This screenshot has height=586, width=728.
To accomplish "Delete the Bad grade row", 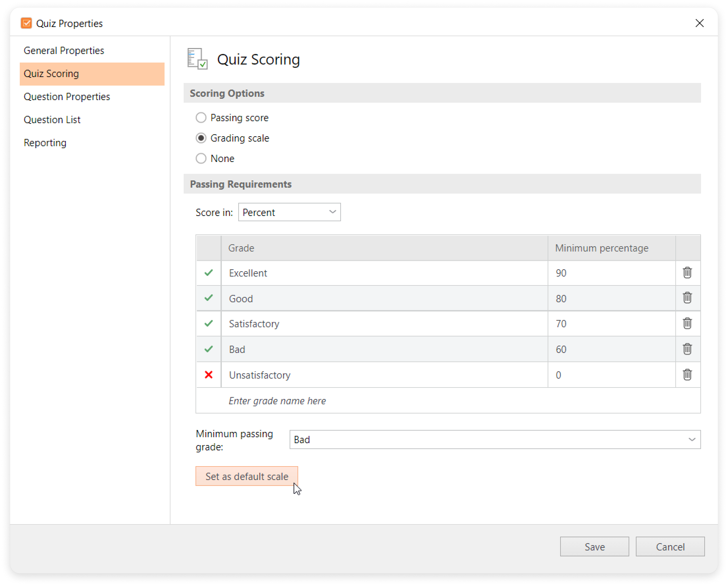I will tap(687, 349).
